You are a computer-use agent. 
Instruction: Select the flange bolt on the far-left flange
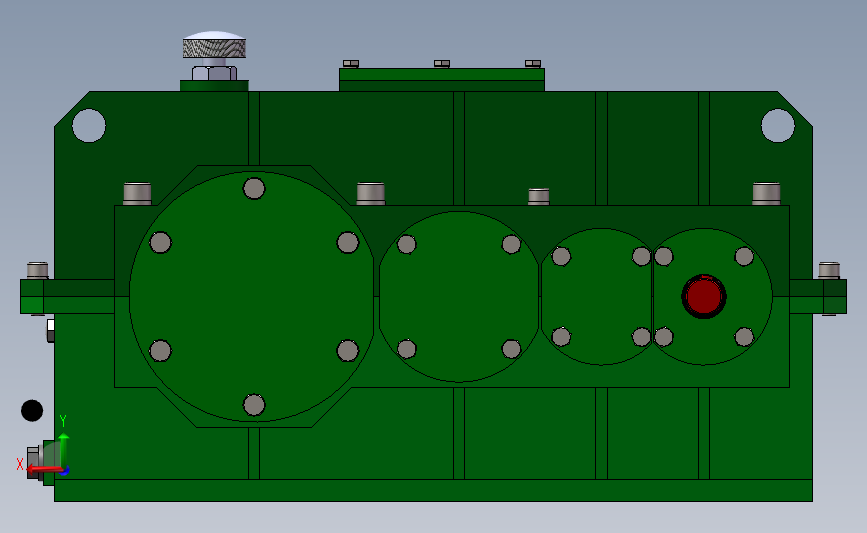(x=38, y=270)
